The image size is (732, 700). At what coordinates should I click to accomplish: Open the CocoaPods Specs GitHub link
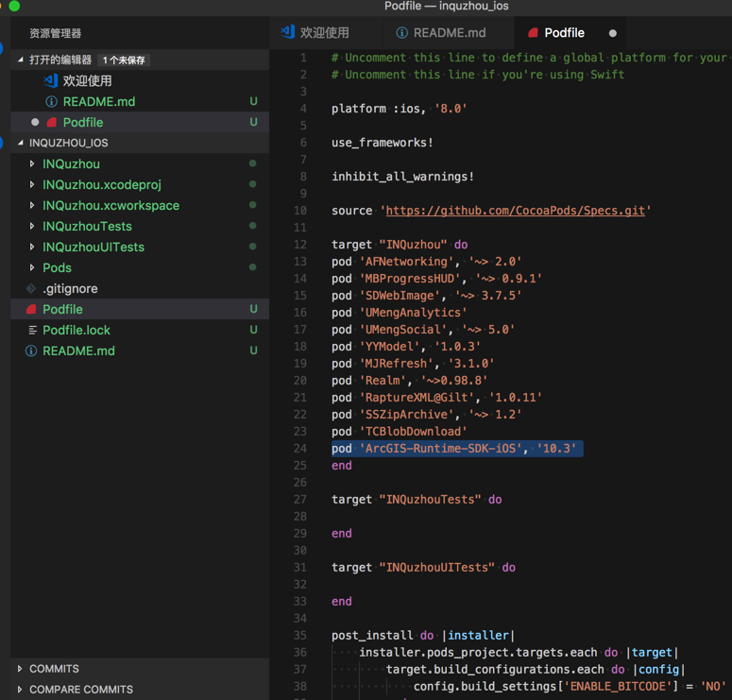pyautogui.click(x=515, y=211)
